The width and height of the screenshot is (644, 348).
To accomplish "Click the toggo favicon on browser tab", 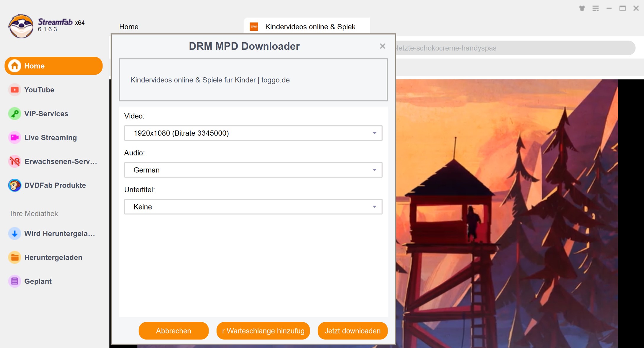I will (254, 27).
